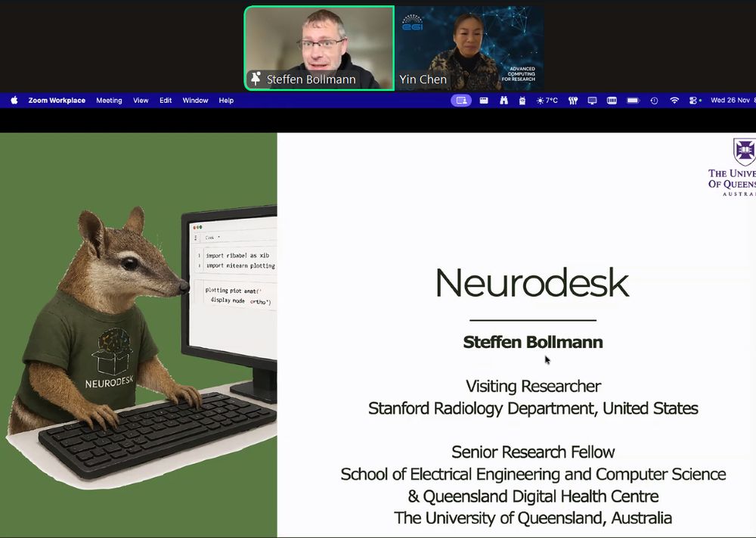Click the Visiting Researcher line
756x538 pixels.
pyautogui.click(x=533, y=386)
